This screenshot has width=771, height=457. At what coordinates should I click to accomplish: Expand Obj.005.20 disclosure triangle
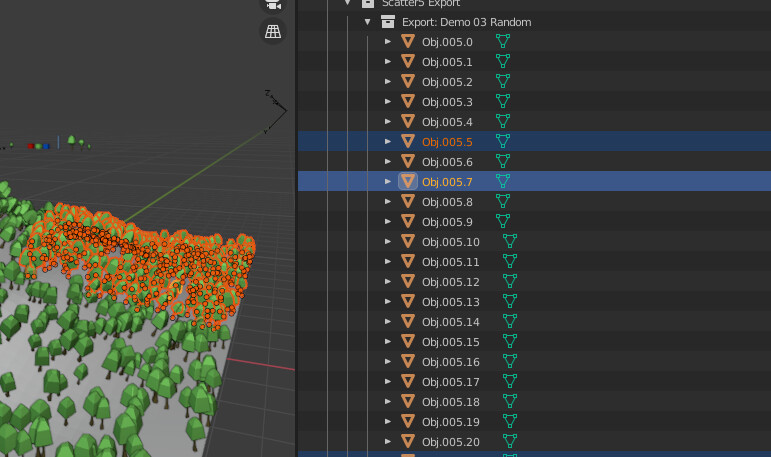click(x=388, y=442)
